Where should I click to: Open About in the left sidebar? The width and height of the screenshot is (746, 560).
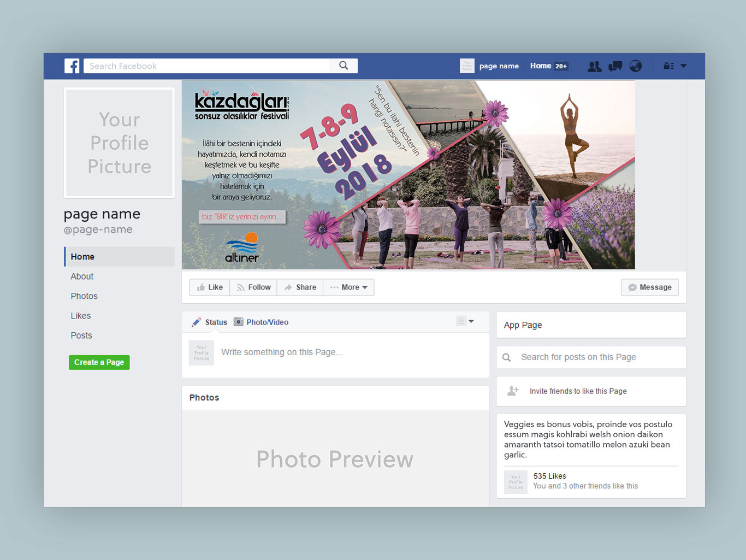pyautogui.click(x=82, y=276)
